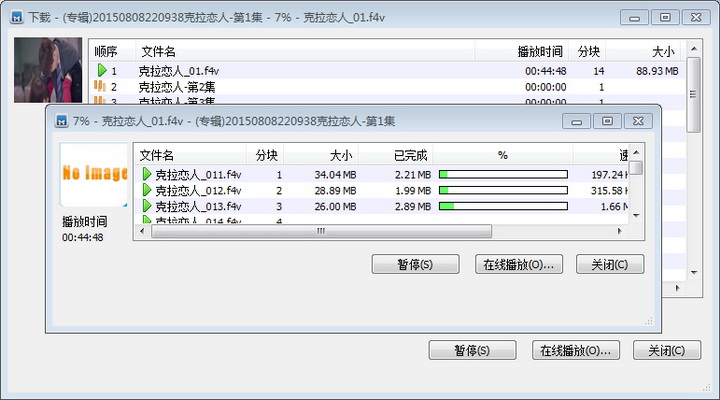This screenshot has width=720, height=400.
Task: Sort by 播放时间 column in back window
Action: [x=522, y=51]
